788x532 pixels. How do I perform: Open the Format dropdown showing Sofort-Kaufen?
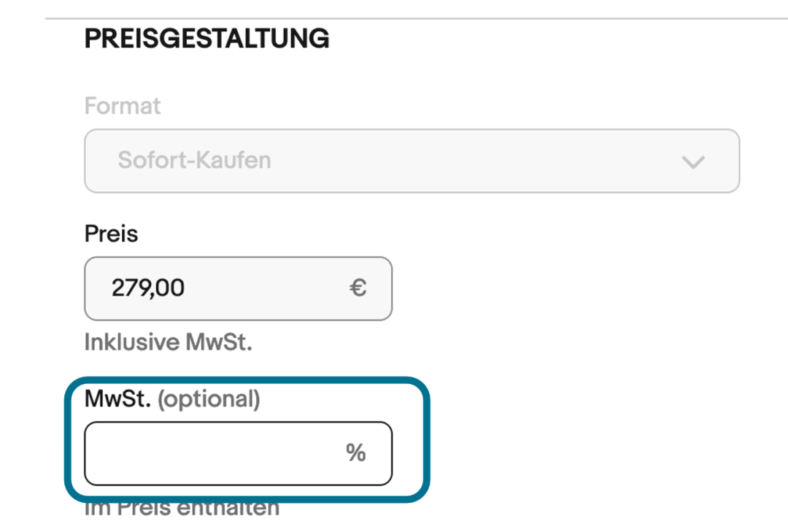tap(412, 161)
